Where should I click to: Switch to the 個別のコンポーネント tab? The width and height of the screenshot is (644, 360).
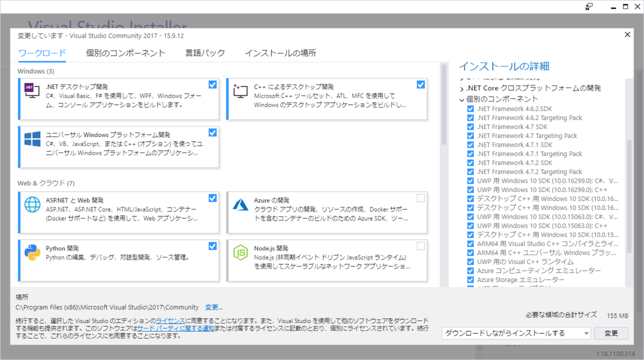126,53
